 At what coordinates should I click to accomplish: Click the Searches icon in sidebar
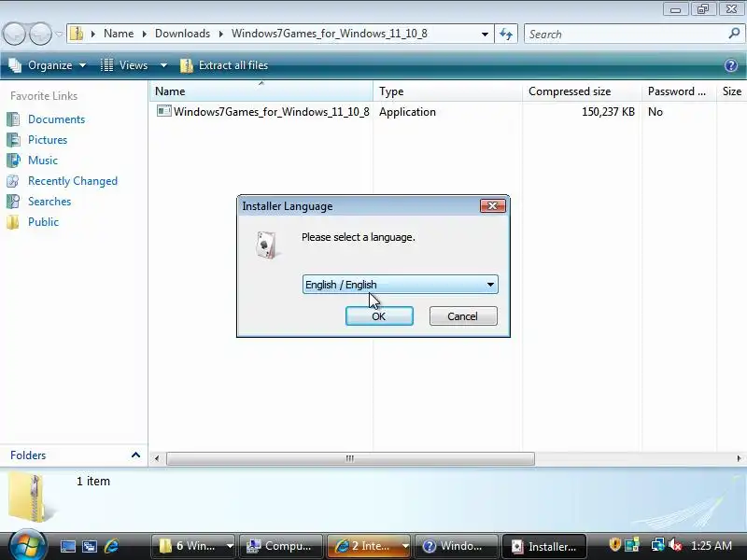13,201
